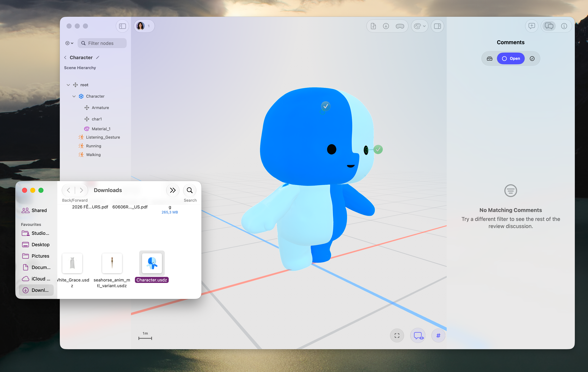Image resolution: width=588 pixels, height=372 pixels.
Task: Collapse the Character node chevron
Action: 74,96
